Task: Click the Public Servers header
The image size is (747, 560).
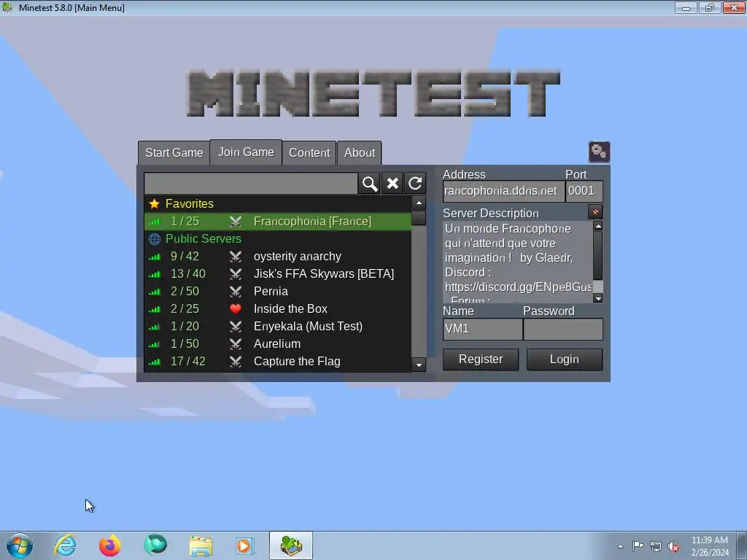Action: click(278, 238)
